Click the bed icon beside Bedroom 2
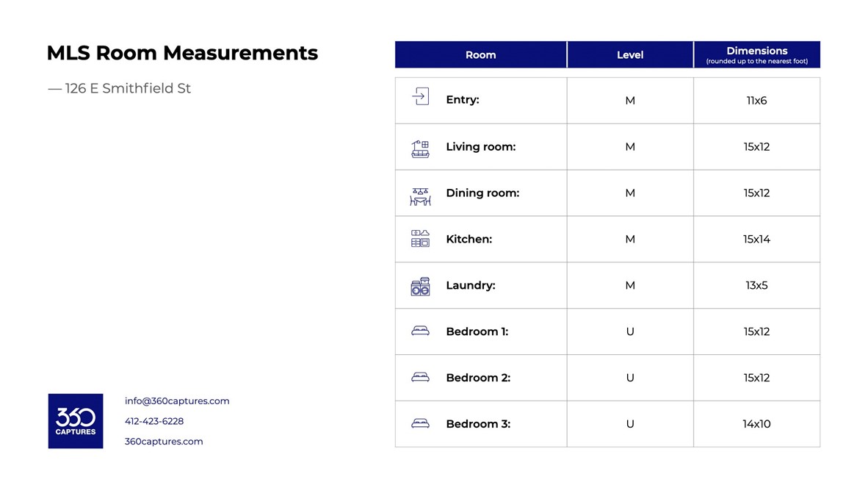This screenshot has height=488, width=868. coord(420,378)
